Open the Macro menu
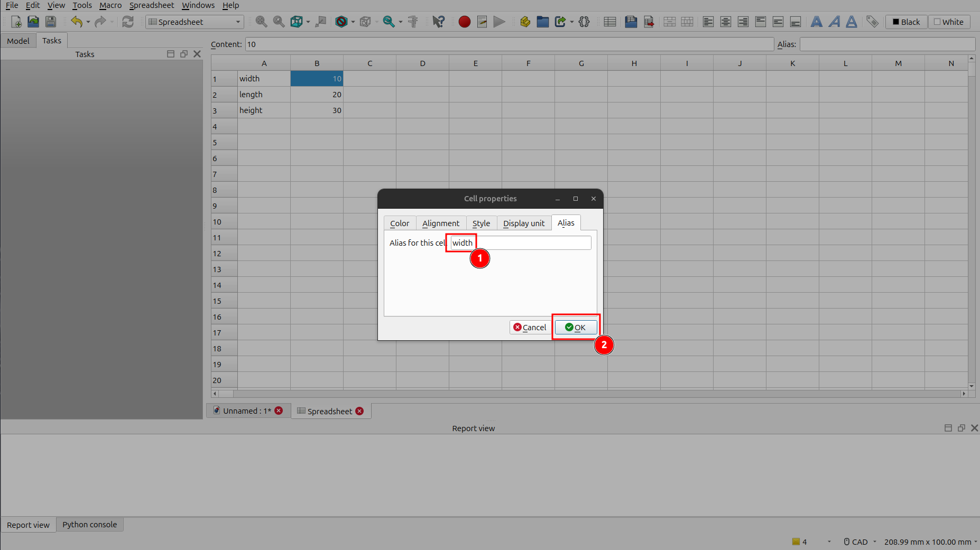Screen dimensions: 980x550 click(110, 5)
